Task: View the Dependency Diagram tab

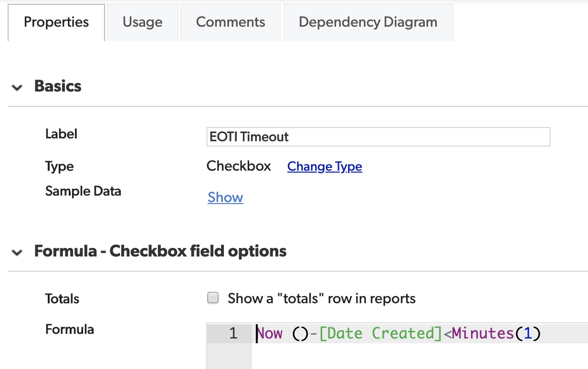Action: click(367, 22)
